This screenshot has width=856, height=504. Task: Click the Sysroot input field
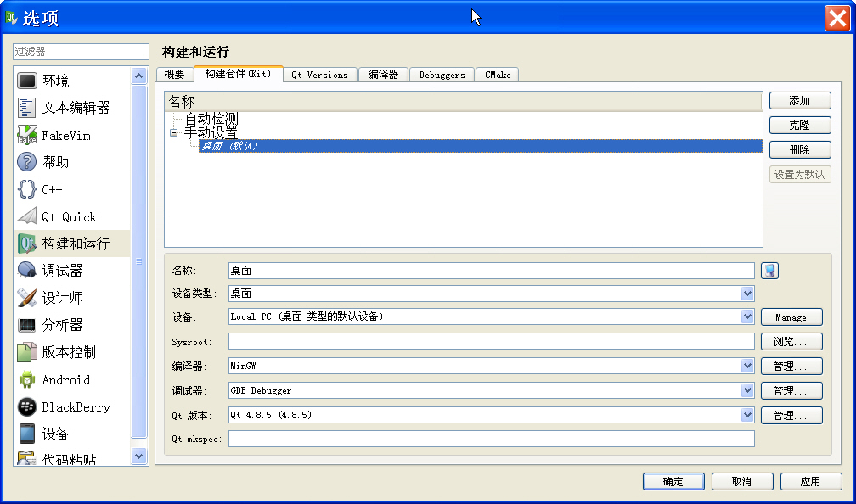492,341
